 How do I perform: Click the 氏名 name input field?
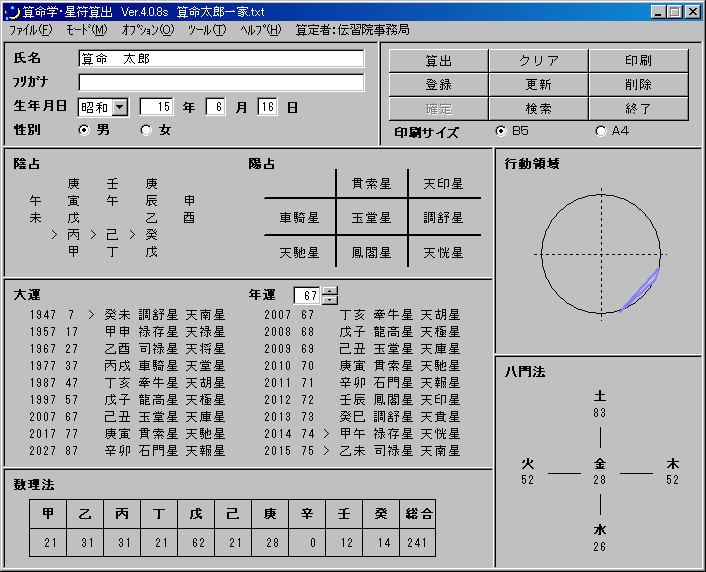(x=221, y=59)
